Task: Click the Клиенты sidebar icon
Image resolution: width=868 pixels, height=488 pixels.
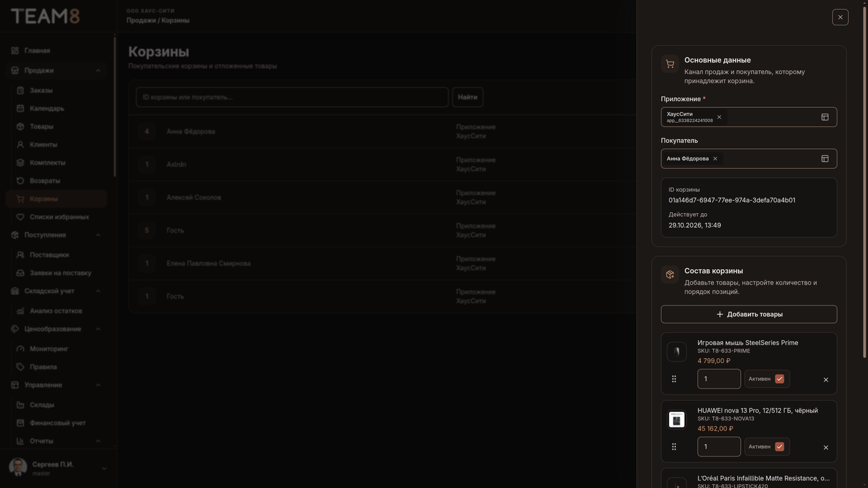Action: coord(20,145)
